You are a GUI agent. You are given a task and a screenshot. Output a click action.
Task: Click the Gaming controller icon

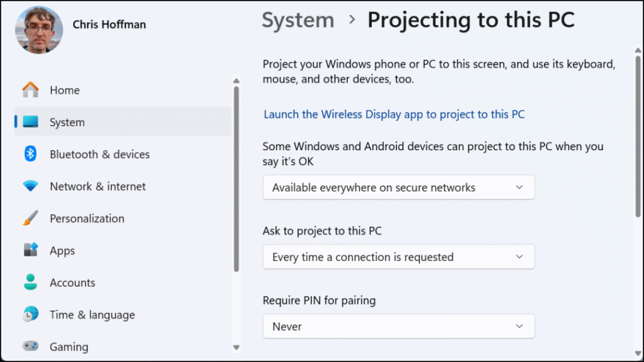point(30,346)
